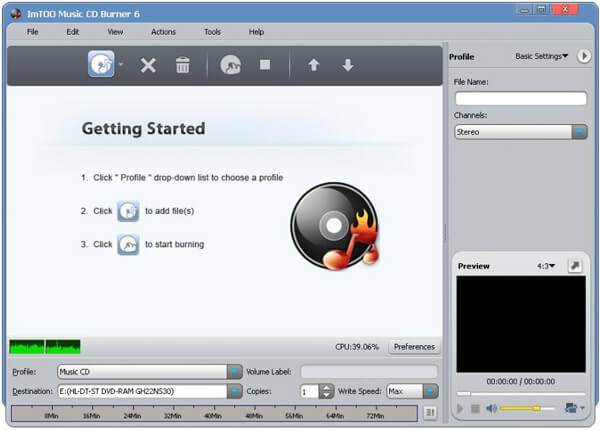Viewport: 600px width, 430px height.
Task: Remove selected item with the X icon
Action: [x=148, y=65]
